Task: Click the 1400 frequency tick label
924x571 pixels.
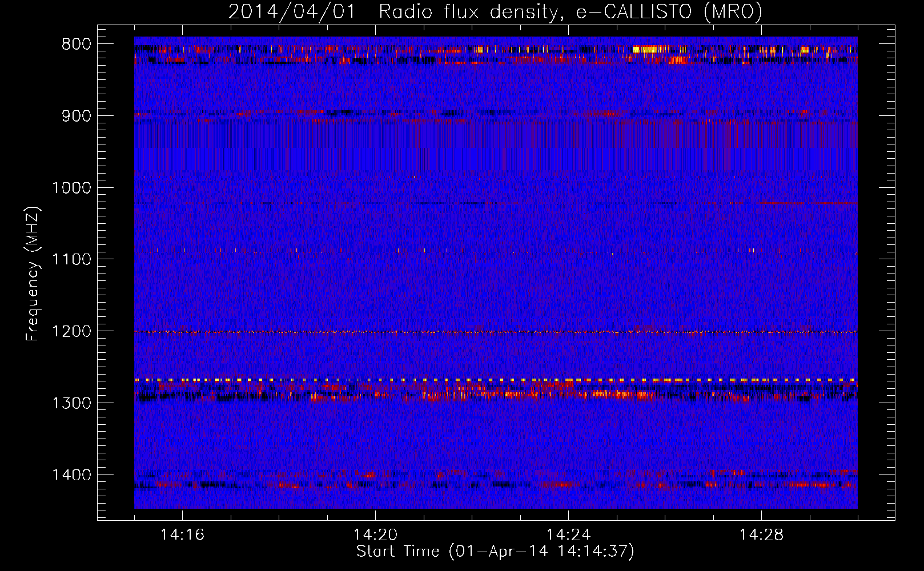Action: (x=71, y=475)
